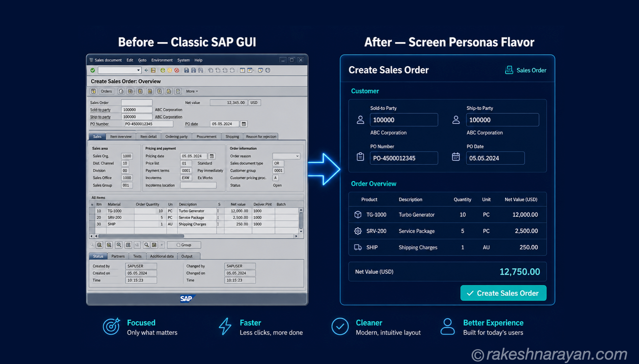Expand the More menu in the application toolbar

click(x=192, y=91)
